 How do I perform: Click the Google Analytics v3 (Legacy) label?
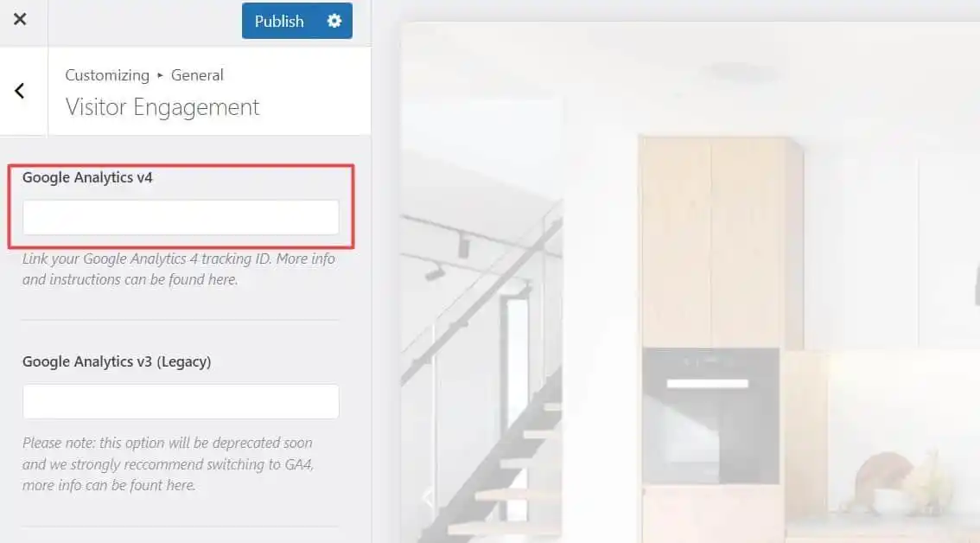[117, 361]
